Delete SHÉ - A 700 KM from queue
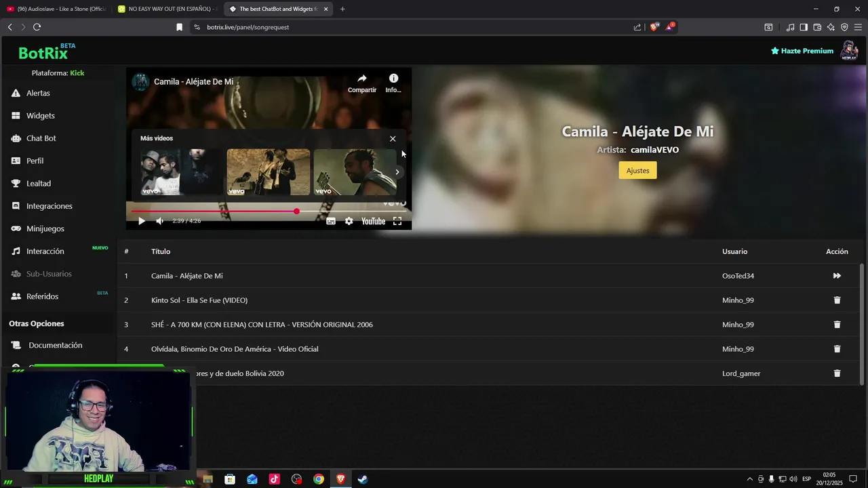Image resolution: width=868 pixels, height=488 pixels. tap(837, 325)
